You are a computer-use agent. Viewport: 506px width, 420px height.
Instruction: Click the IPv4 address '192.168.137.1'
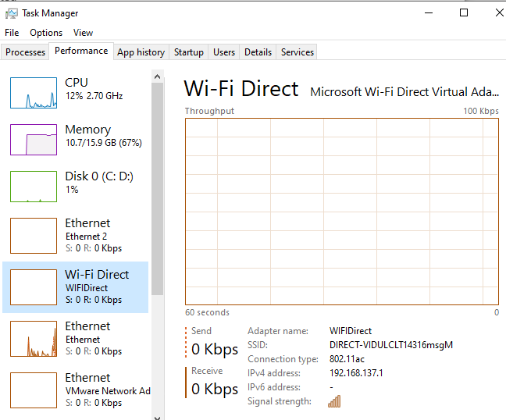coord(356,373)
